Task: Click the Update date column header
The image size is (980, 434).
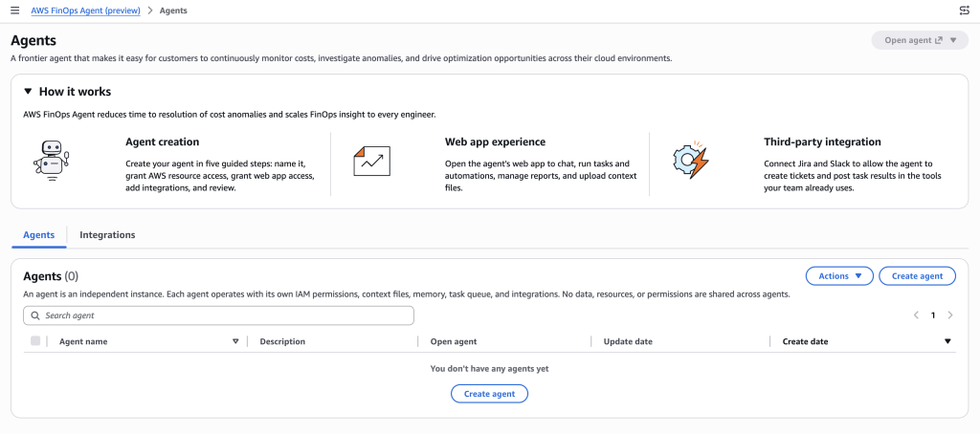Action: [628, 341]
